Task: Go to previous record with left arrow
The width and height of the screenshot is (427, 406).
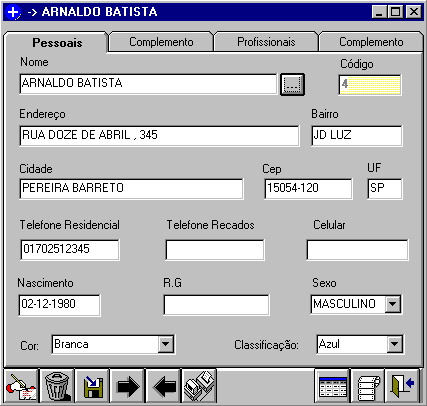Action: pos(164,386)
